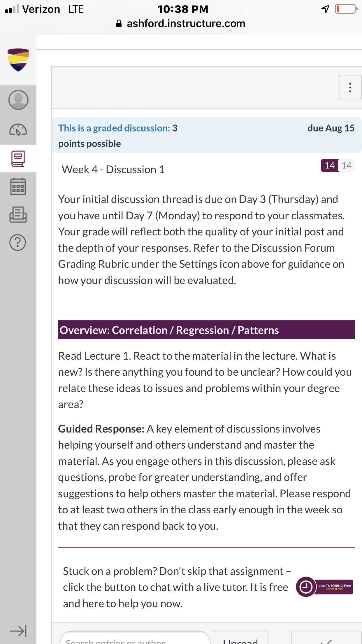
Task: Open the Help question mark icon
Action: (18, 242)
